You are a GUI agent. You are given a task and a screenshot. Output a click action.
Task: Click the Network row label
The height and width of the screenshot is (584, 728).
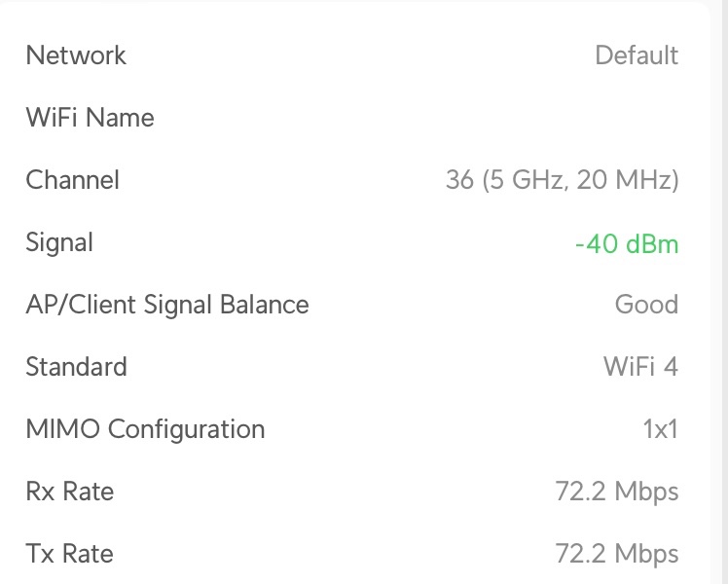pyautogui.click(x=76, y=55)
